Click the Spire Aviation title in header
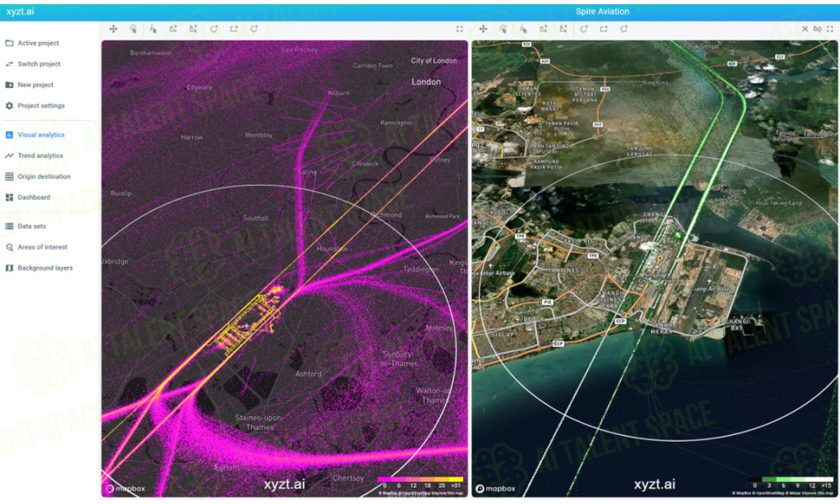The height and width of the screenshot is (504, 840). [x=602, y=11]
